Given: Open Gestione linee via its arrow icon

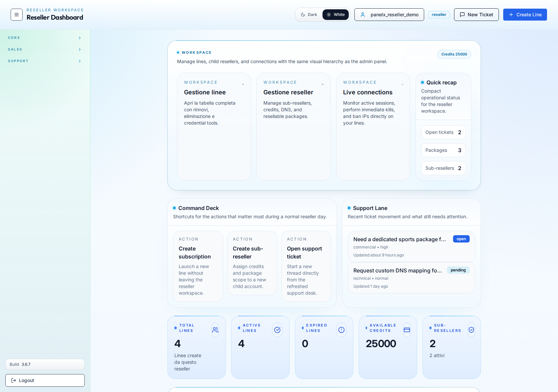Looking at the screenshot, I should 243,84.
